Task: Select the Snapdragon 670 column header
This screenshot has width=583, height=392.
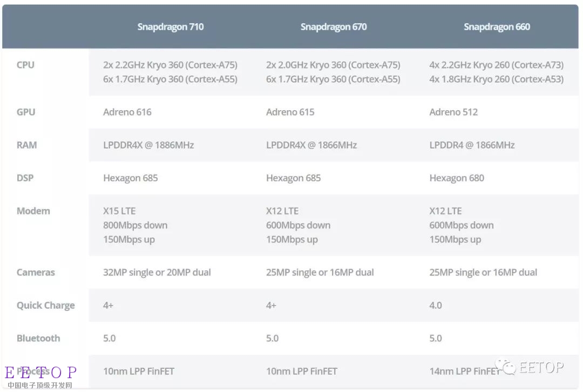Action: click(x=334, y=27)
